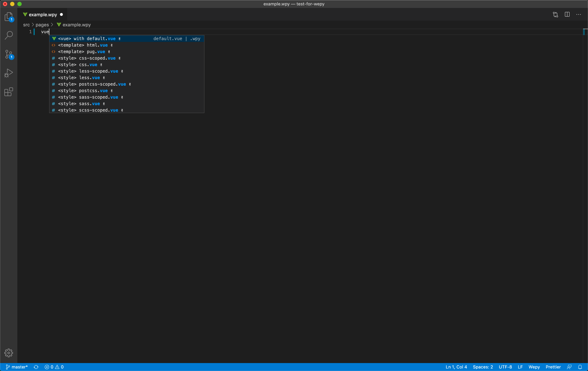The height and width of the screenshot is (371, 588).
Task: Select the example.wpy editor tab
Action: tap(43, 15)
